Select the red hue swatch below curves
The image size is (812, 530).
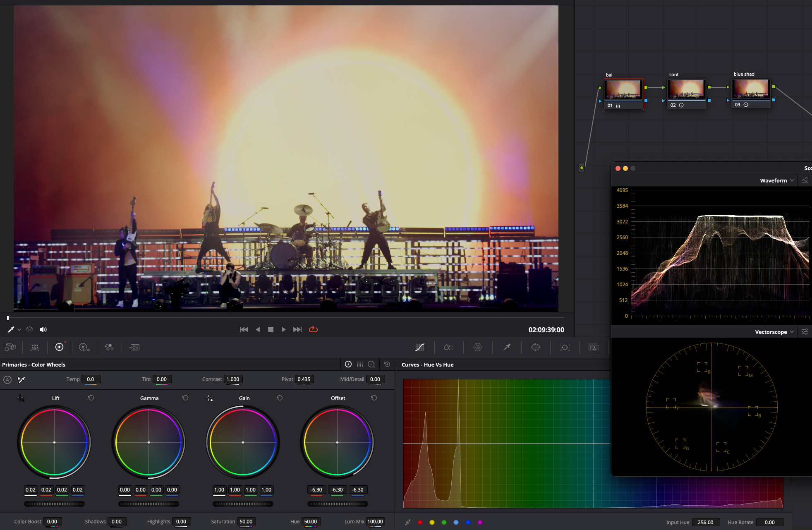click(420, 522)
